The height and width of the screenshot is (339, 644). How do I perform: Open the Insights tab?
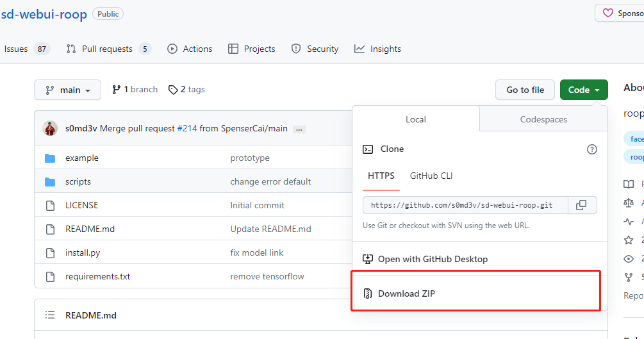[x=377, y=49]
